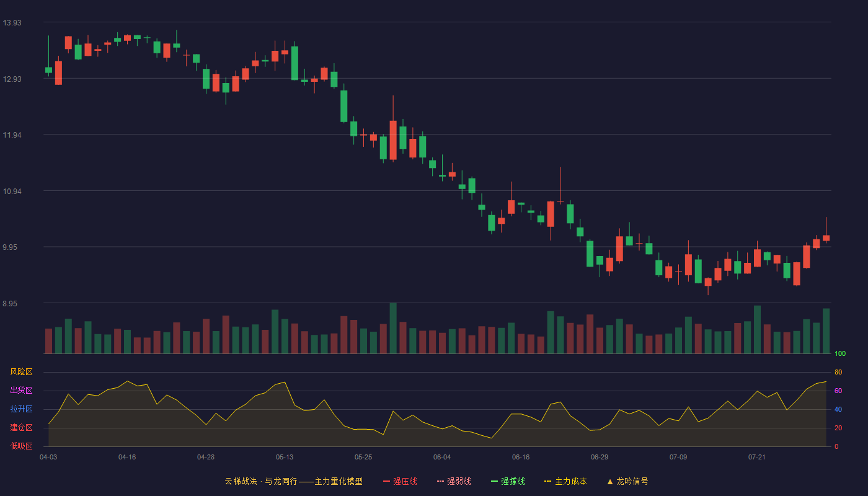
Task: Toggle the 龙吟信号 triangle legend entry
Action: [x=627, y=481]
